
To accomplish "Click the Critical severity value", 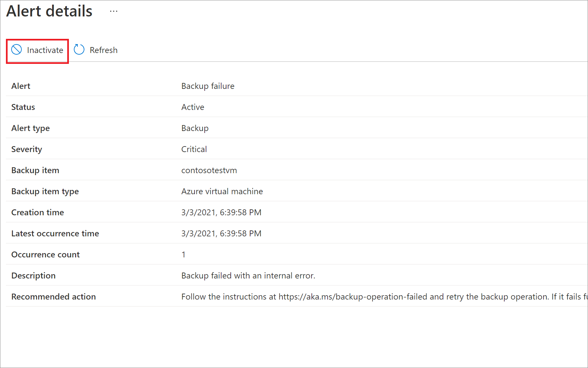I will click(x=194, y=149).
